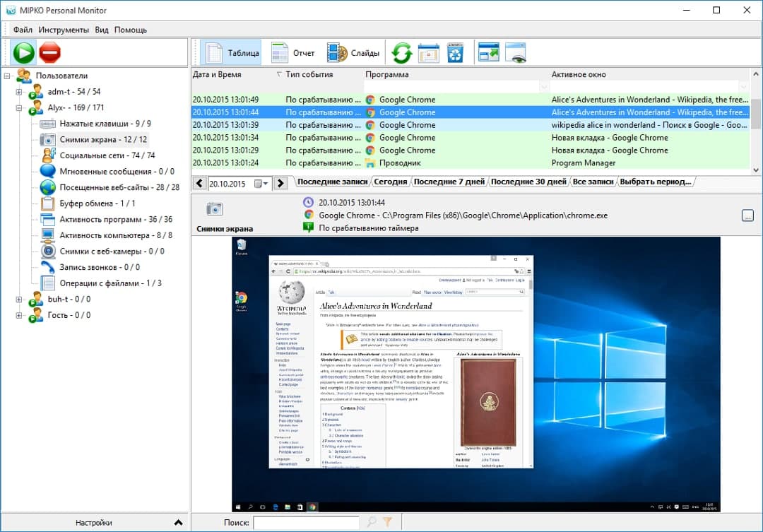Select Социальные сети - 74 / 74

(x=107, y=155)
